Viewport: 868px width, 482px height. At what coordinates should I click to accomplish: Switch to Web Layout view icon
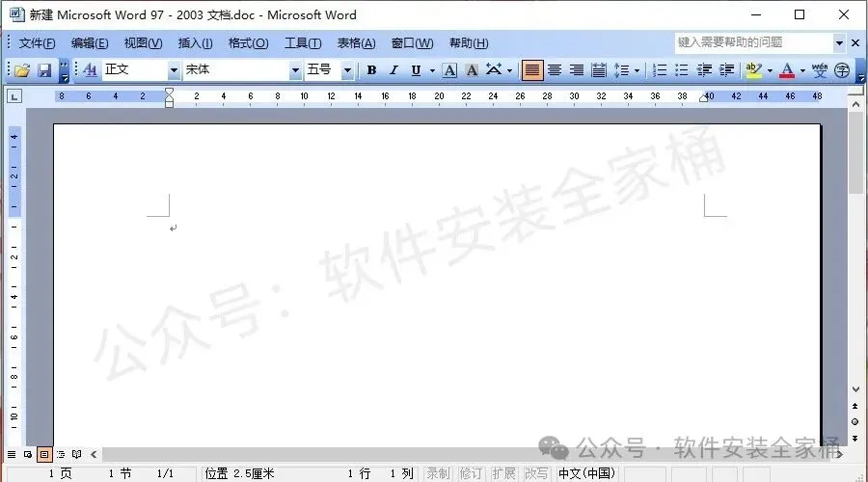28,454
